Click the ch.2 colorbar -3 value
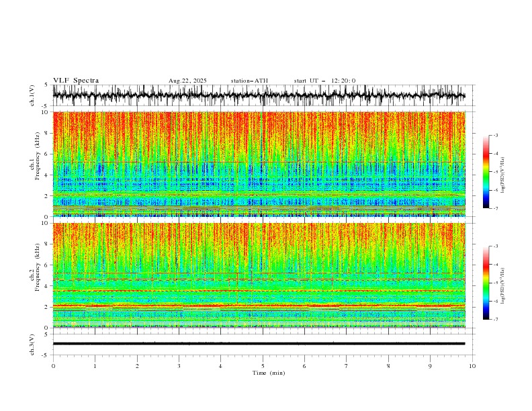This screenshot has height=411, width=532. click(496, 246)
